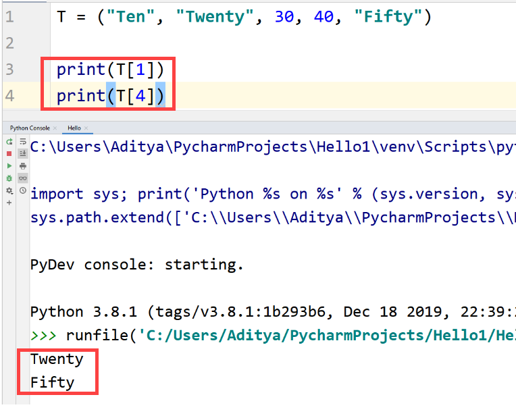
Task: Click line number 2 in the gutter
Action: 10,43
